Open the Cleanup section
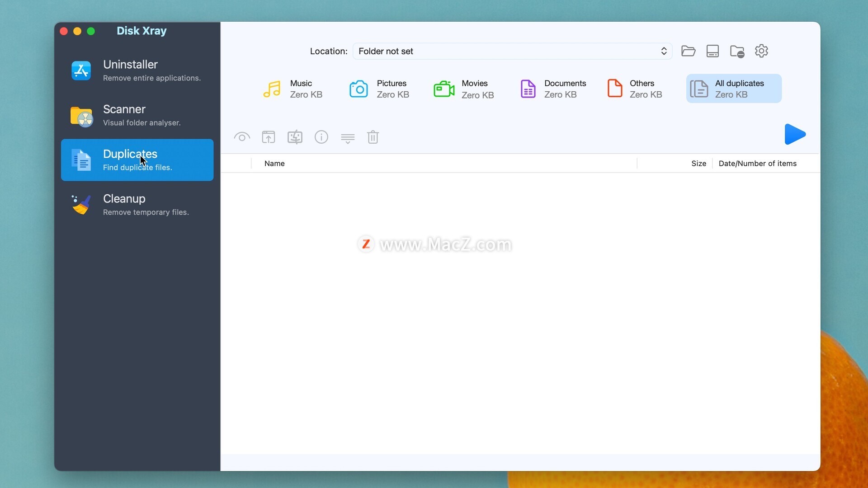The width and height of the screenshot is (868, 488). point(137,205)
